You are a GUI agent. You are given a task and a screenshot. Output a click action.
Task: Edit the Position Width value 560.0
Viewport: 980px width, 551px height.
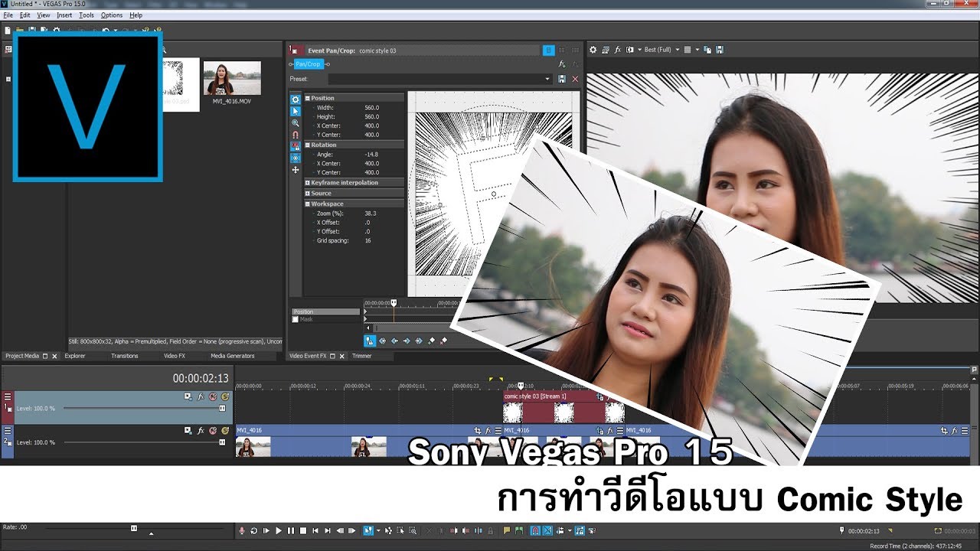point(372,107)
